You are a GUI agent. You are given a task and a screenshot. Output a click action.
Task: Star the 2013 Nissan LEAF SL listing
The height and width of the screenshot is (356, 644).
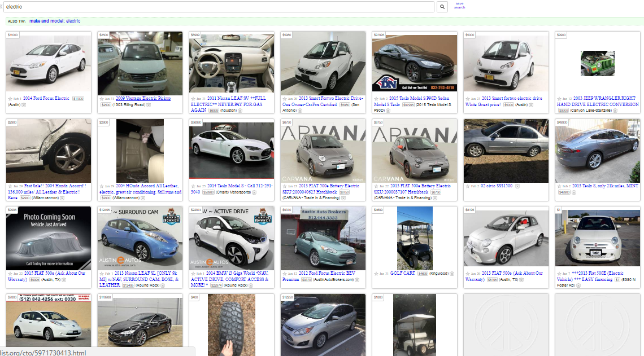coord(102,274)
